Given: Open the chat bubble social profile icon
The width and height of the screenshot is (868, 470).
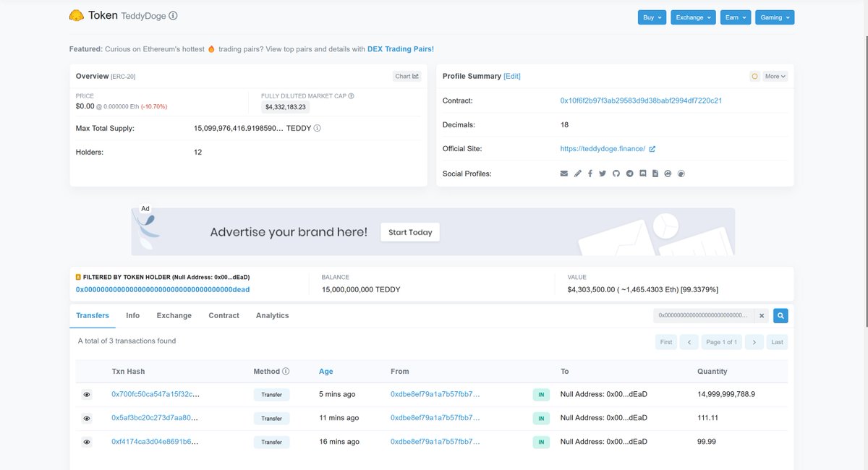Looking at the screenshot, I should coord(642,174).
